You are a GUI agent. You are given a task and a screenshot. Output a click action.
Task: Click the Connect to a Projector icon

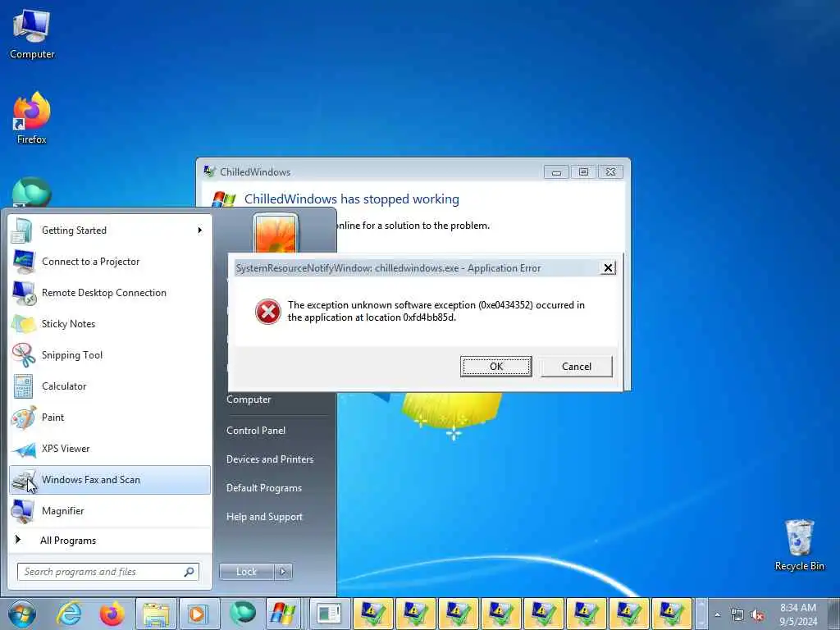pyautogui.click(x=23, y=262)
